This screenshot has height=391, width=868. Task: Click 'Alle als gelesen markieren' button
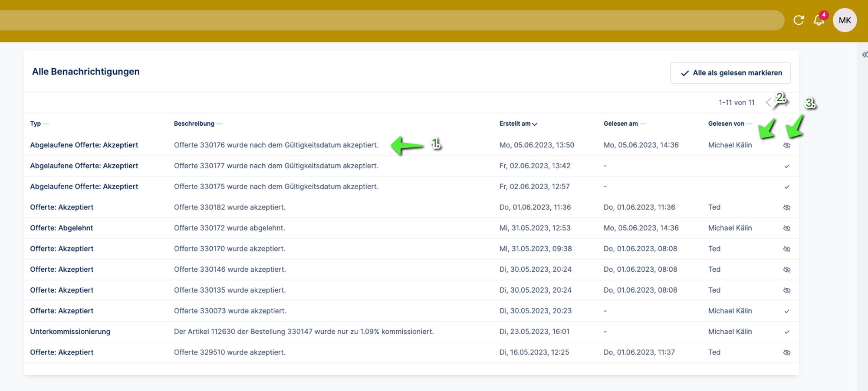click(x=730, y=73)
